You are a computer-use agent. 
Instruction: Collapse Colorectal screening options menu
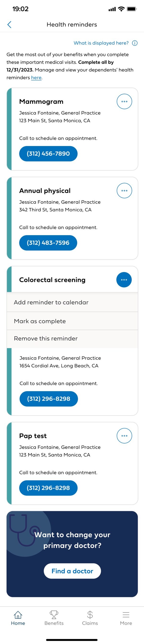124,280
